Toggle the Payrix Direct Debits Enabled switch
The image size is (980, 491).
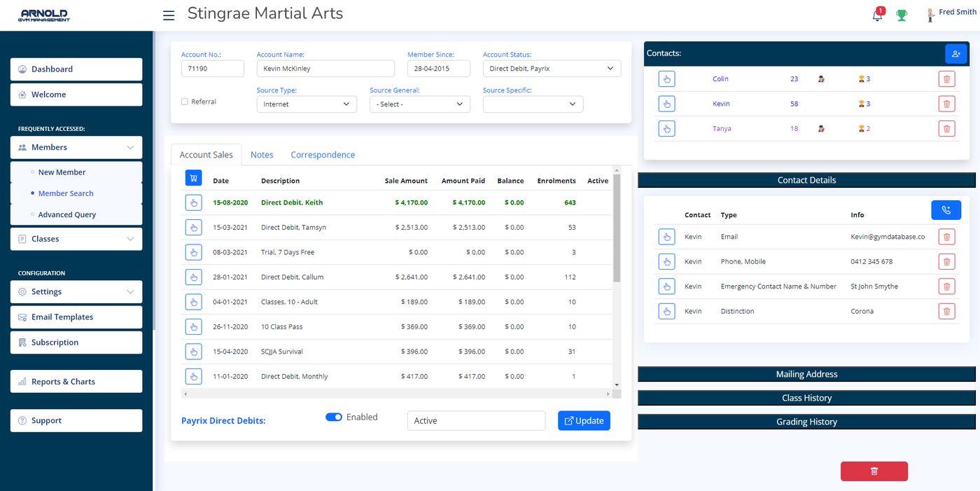[x=334, y=417]
